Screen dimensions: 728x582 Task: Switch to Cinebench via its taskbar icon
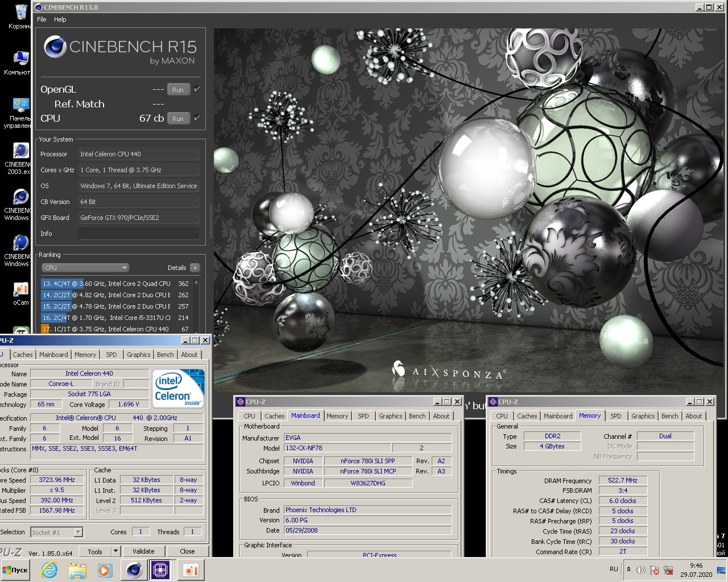134,570
